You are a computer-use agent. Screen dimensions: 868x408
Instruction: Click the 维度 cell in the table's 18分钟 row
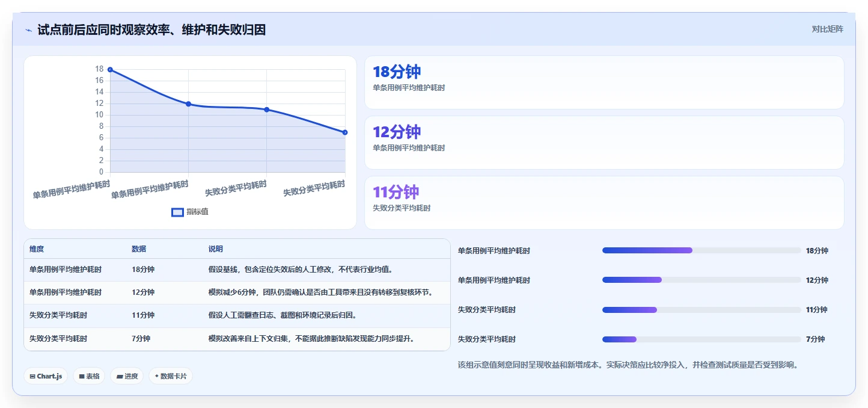click(x=66, y=270)
